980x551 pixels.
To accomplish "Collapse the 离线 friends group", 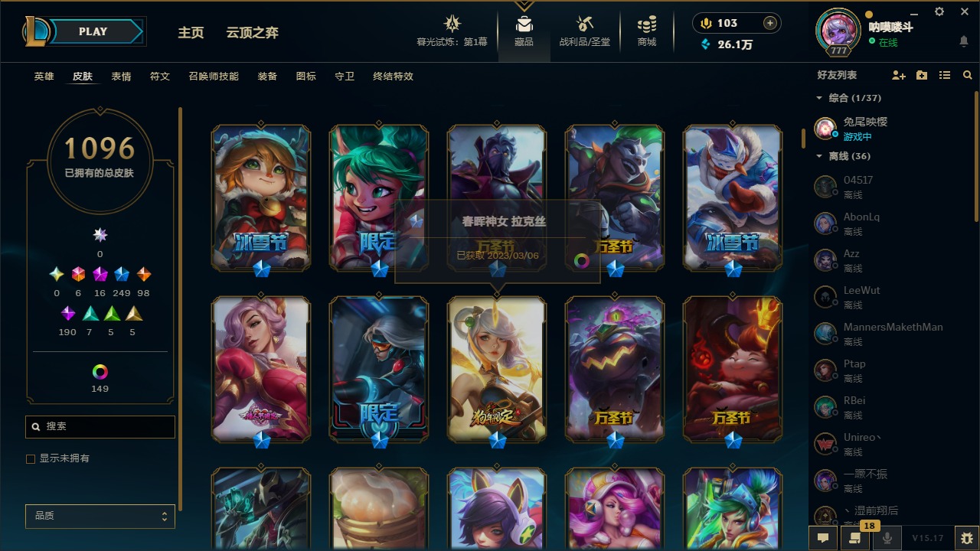I will pos(819,156).
